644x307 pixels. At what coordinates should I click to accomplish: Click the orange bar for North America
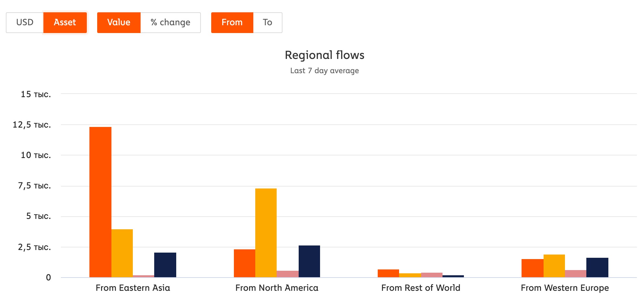click(x=245, y=263)
